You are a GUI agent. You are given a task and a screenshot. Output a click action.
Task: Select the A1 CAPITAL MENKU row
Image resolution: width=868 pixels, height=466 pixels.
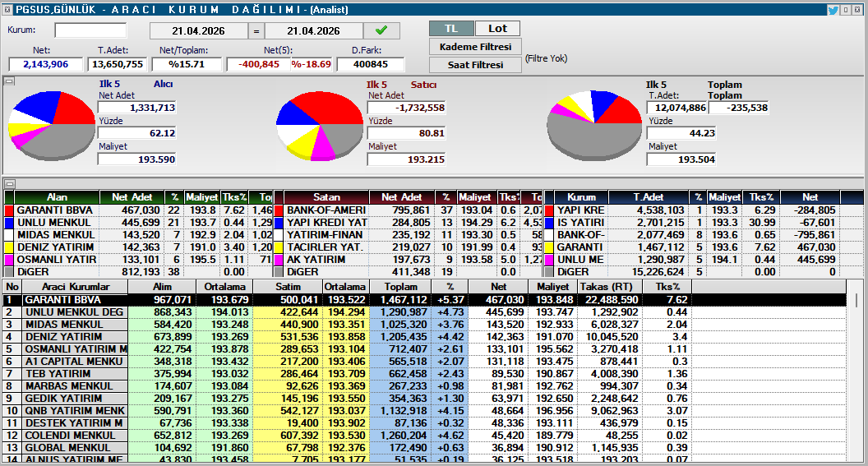pos(425,362)
